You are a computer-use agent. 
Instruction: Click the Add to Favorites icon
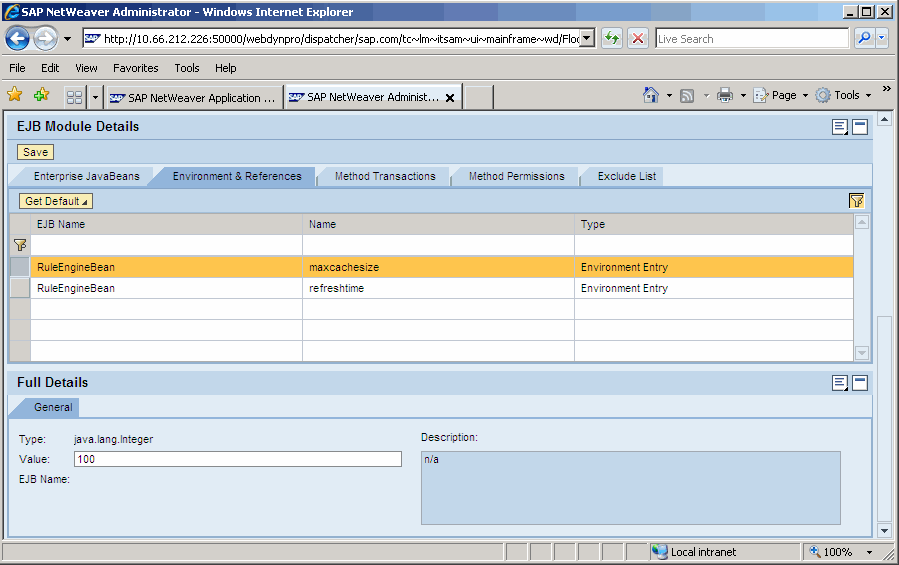[x=41, y=95]
